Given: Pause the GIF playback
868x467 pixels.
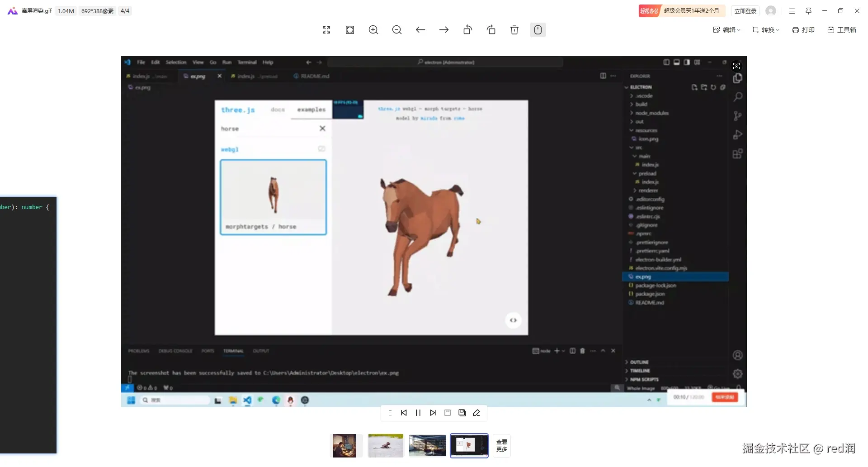Looking at the screenshot, I should pos(418,413).
